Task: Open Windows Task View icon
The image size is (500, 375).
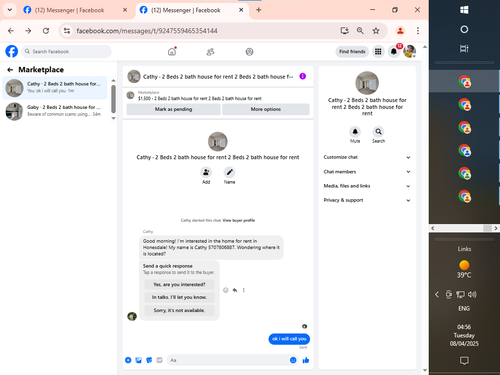Action: tap(464, 49)
